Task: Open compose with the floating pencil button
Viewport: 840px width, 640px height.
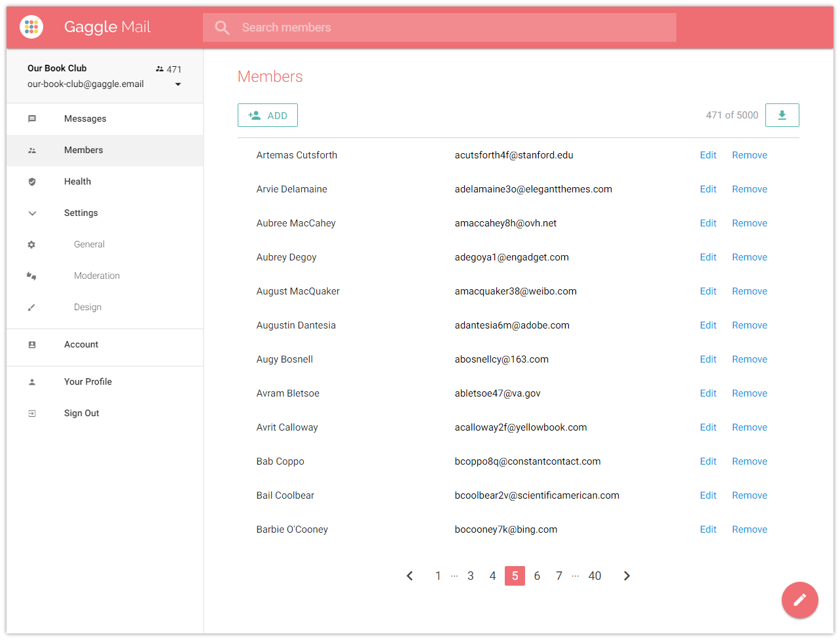Action: coord(799,600)
